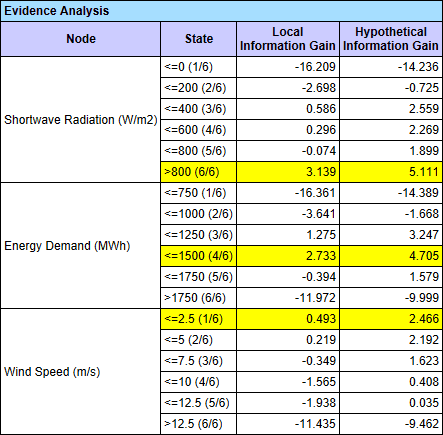
Task: Click the highlighted <=1500 (4/6) state
Action: pyautogui.click(x=199, y=256)
